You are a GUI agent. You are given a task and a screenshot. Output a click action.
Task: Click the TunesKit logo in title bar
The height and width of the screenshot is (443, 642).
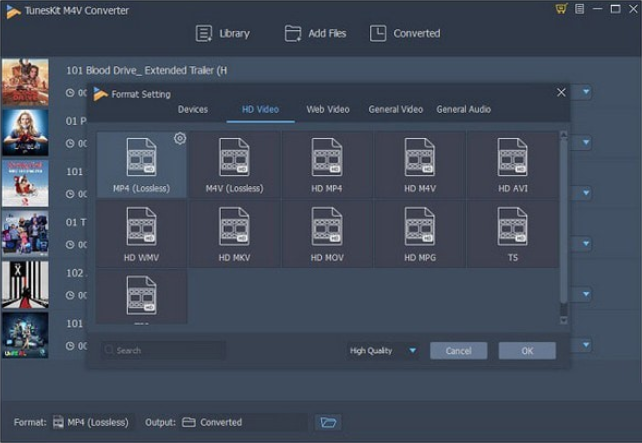click(13, 11)
